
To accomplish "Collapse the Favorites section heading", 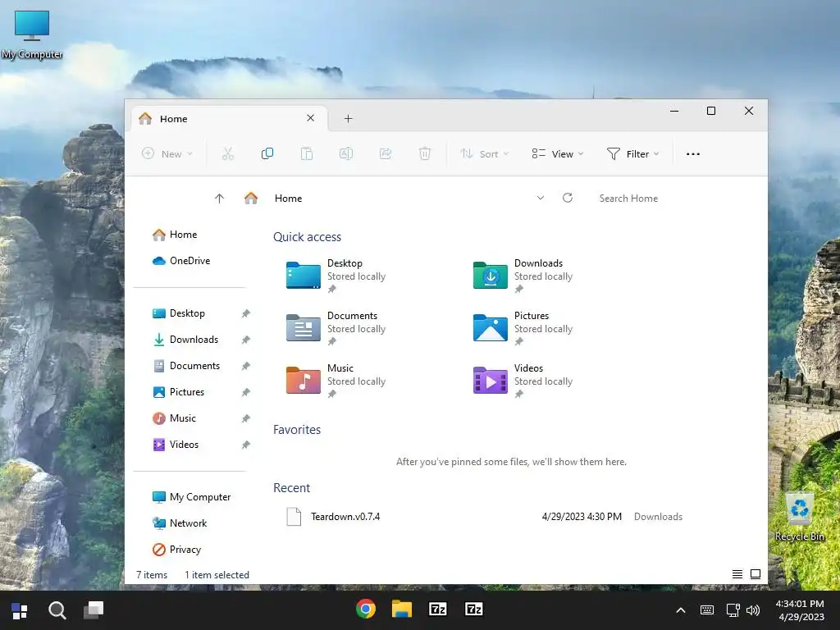I will [297, 430].
